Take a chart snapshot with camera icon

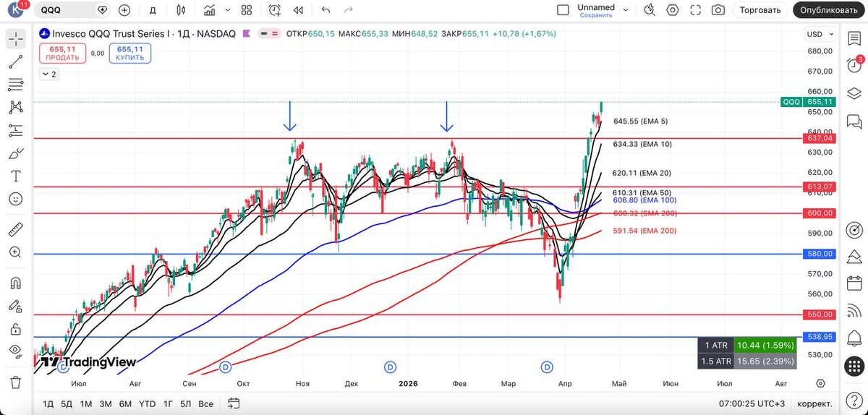[x=718, y=10]
